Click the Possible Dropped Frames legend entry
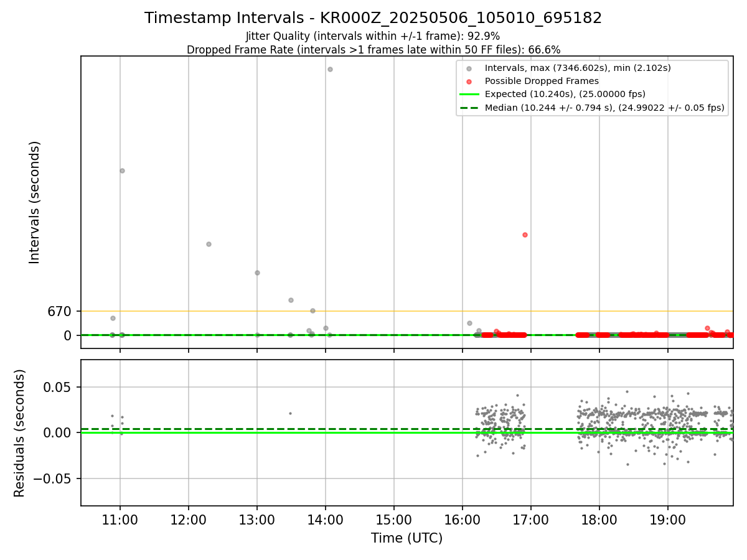747x560 pixels. click(x=542, y=81)
